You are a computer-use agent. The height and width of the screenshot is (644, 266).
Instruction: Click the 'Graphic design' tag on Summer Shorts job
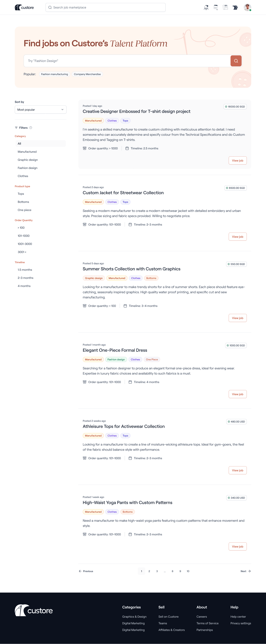[93, 278]
